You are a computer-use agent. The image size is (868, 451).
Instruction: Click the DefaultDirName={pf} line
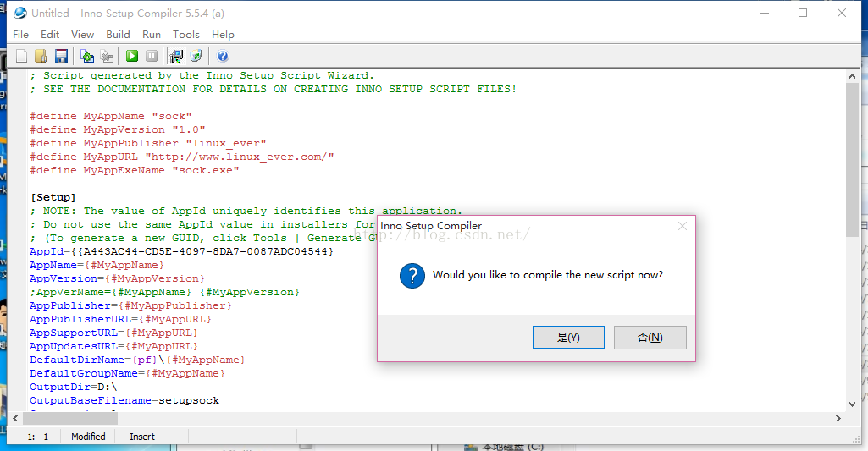(x=138, y=360)
